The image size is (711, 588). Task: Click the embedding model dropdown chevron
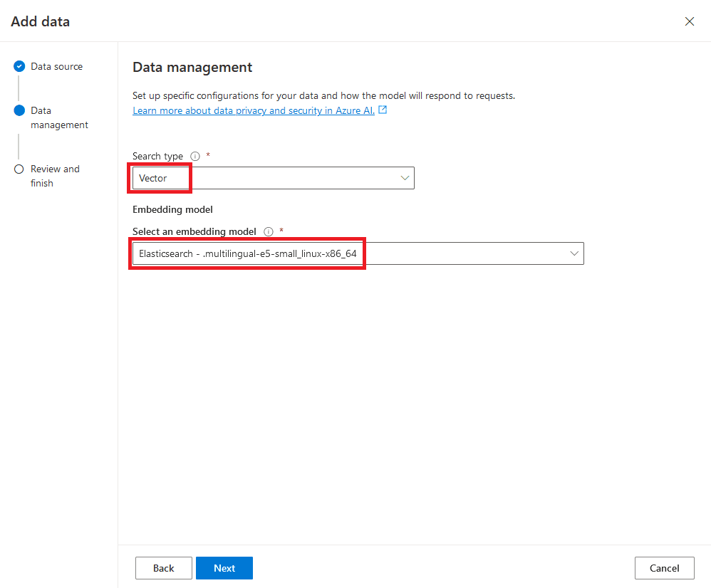tap(574, 253)
